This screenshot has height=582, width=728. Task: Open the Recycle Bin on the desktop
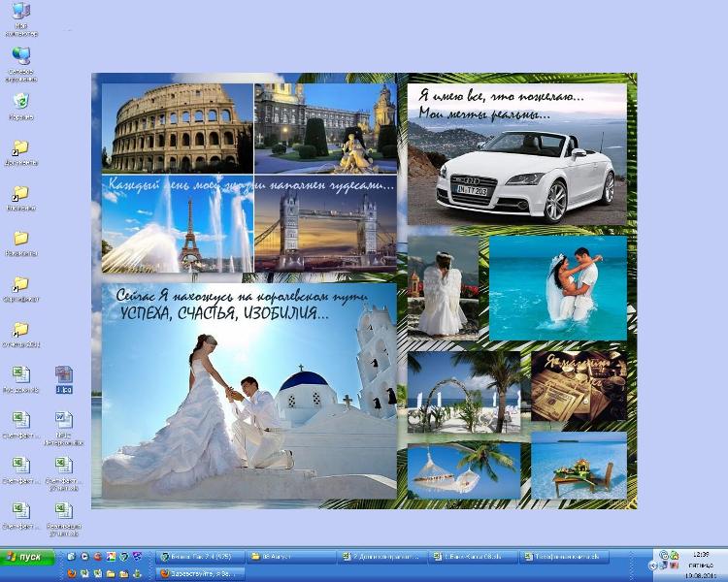[20, 101]
